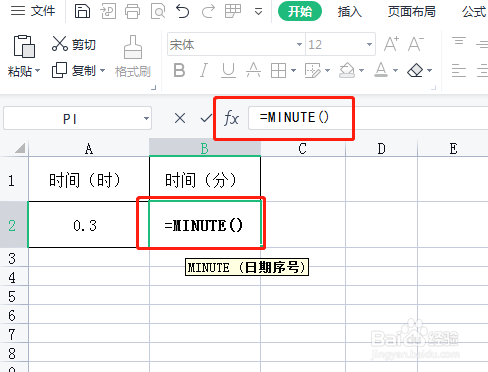This screenshot has width=488, height=372.
Task: Click the 格式刷 format painter
Action: pos(133,56)
